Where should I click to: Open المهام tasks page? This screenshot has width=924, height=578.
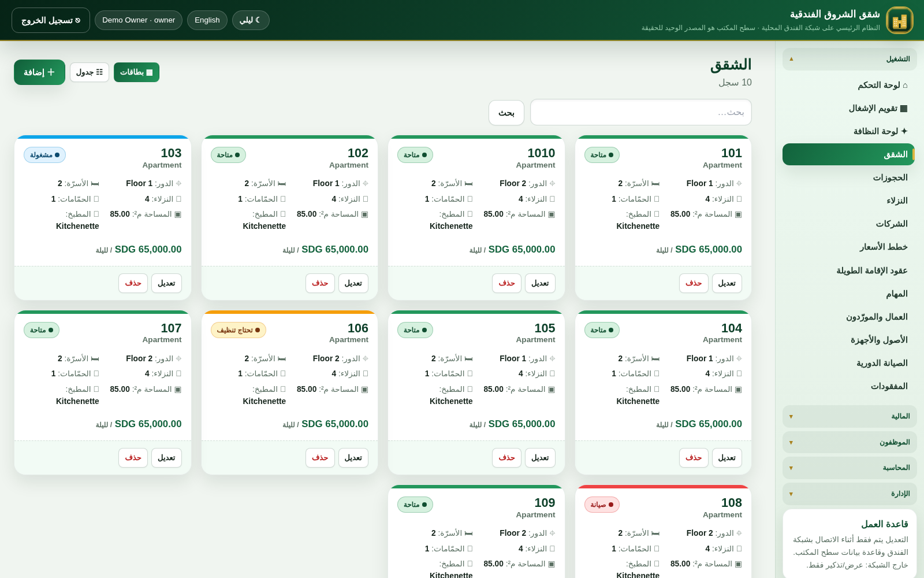848,294
